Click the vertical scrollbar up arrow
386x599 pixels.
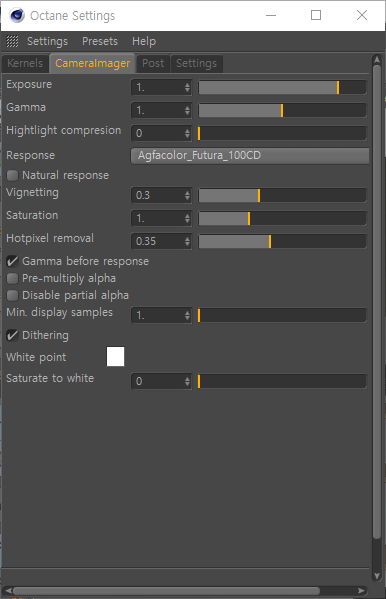coord(377,60)
